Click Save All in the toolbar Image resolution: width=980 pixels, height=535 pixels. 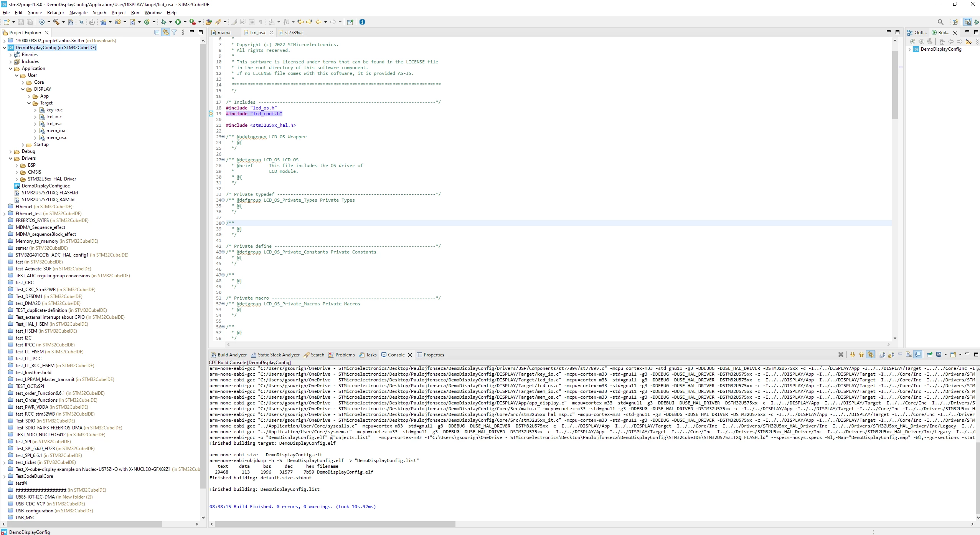(30, 22)
